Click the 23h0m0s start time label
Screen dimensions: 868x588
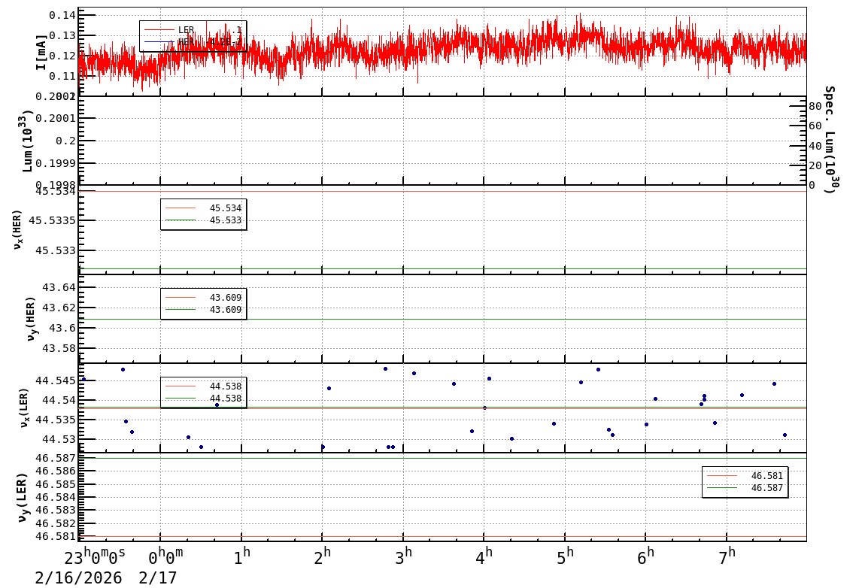pyautogui.click(x=95, y=557)
